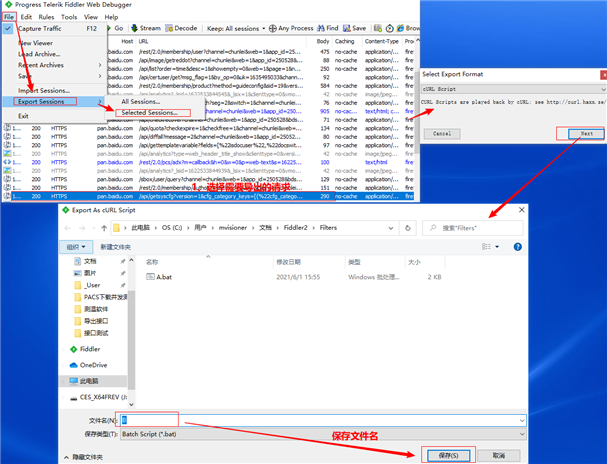Click the Save (S) button
The width and height of the screenshot is (607, 464).
click(x=448, y=455)
